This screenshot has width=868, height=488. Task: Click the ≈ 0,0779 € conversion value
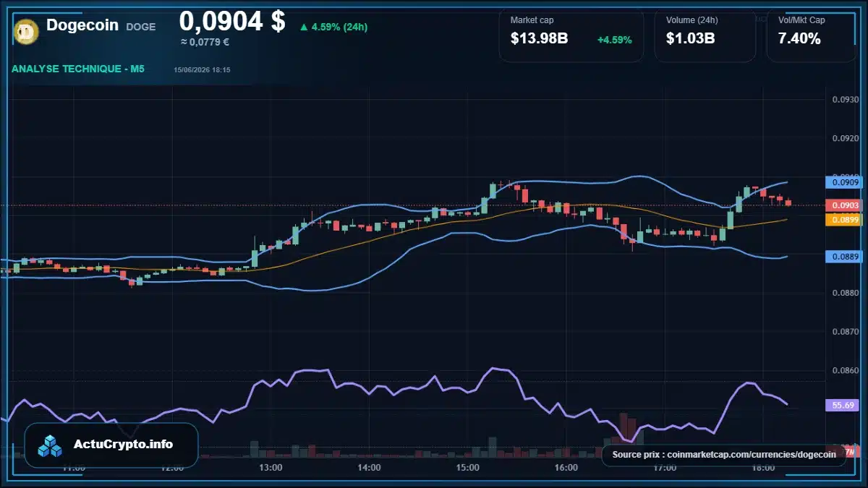tap(205, 42)
